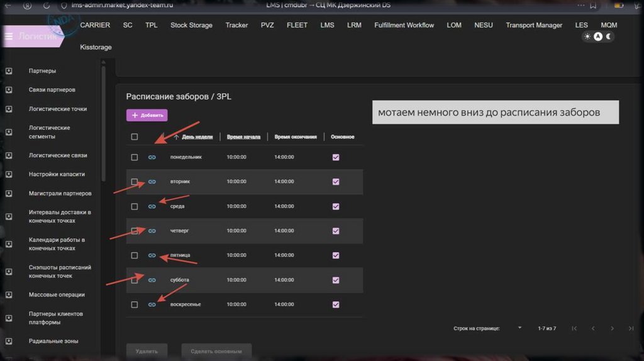Jump to last table page
Viewport: 644px width, 361px height.
tap(631, 328)
